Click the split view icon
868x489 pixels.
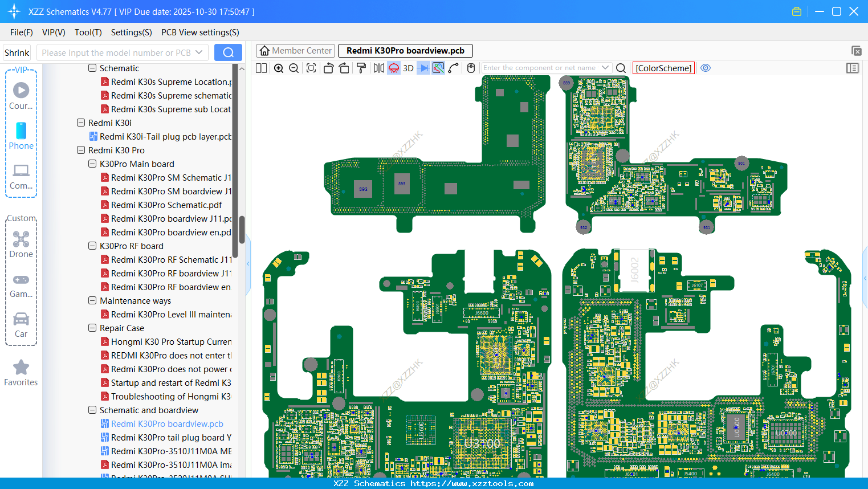tap(262, 68)
